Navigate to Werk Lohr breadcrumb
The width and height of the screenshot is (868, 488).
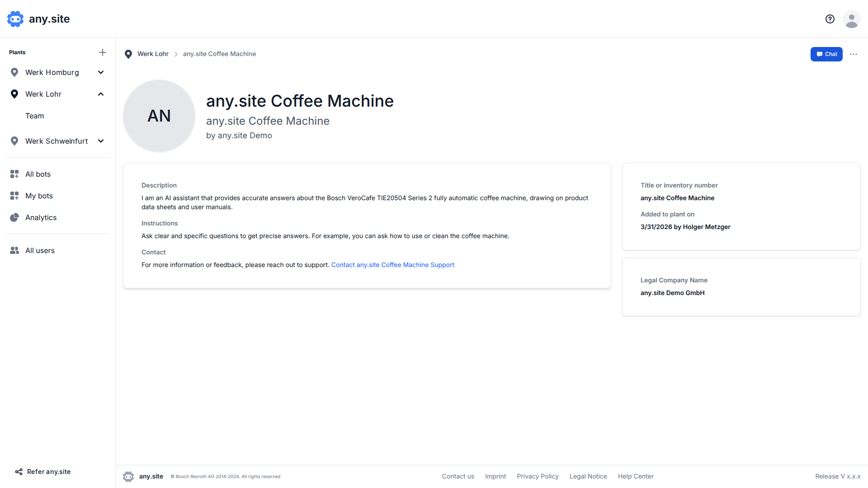point(153,54)
